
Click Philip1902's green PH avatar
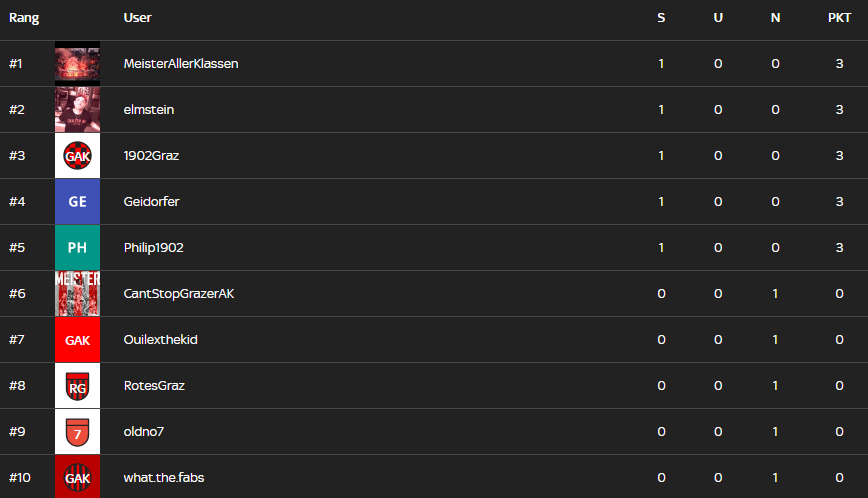77,248
